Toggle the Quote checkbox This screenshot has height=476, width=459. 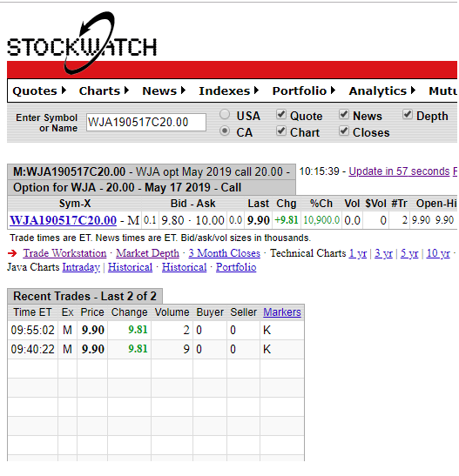[x=281, y=115]
